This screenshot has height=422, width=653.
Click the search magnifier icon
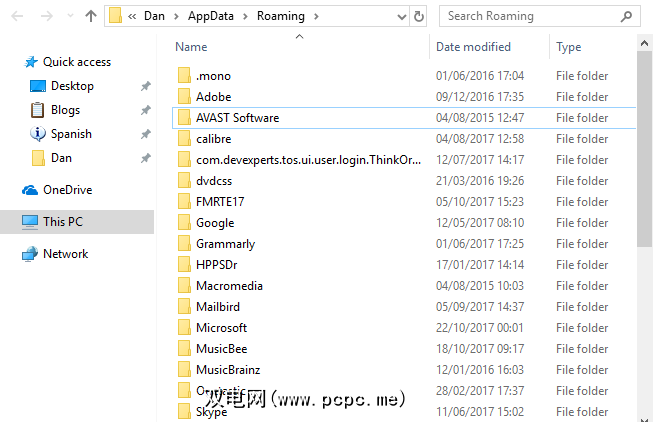click(x=626, y=16)
